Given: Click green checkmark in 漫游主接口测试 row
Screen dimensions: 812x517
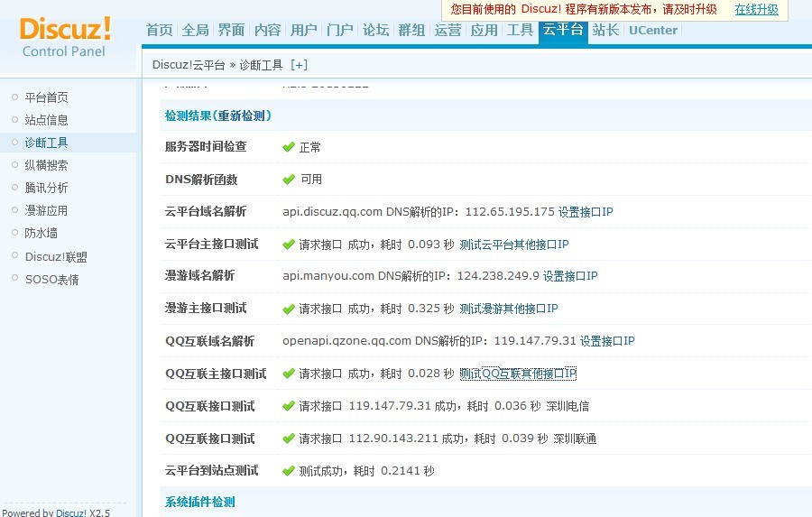Looking at the screenshot, I should click(289, 309).
